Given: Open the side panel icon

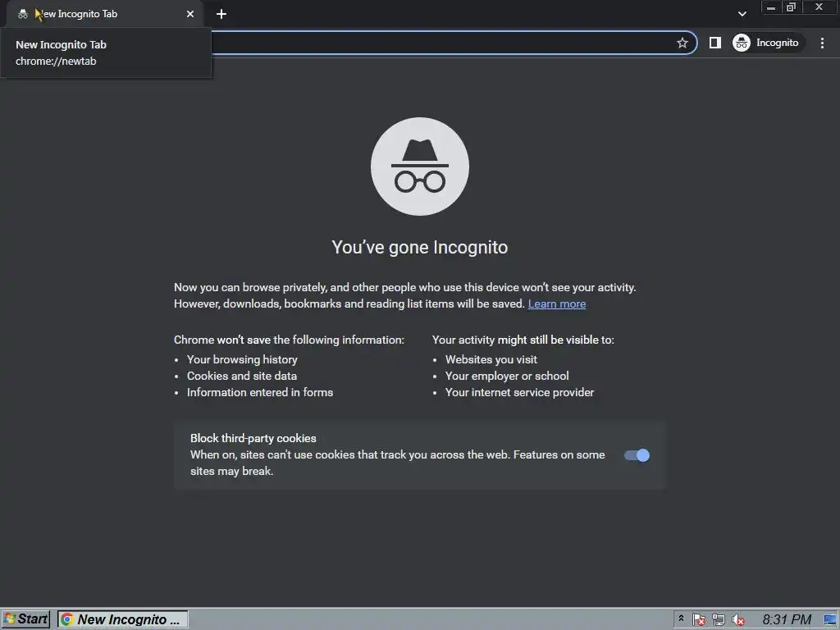Looking at the screenshot, I should coord(715,43).
